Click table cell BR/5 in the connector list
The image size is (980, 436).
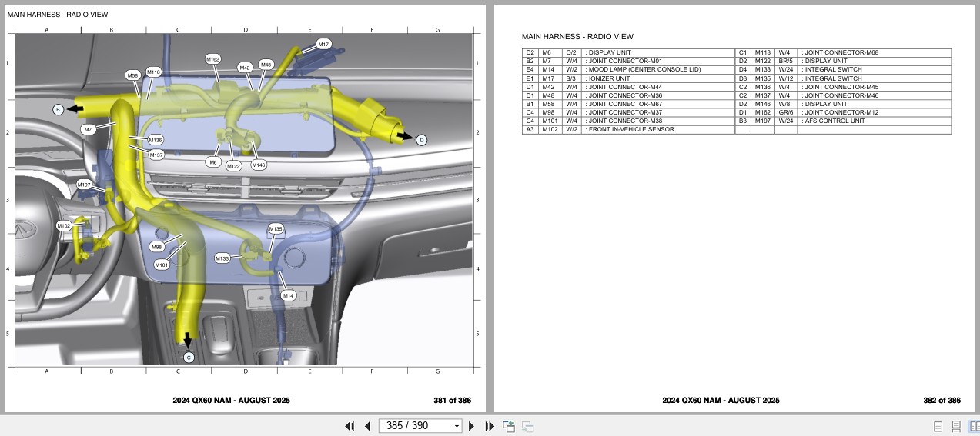786,62
